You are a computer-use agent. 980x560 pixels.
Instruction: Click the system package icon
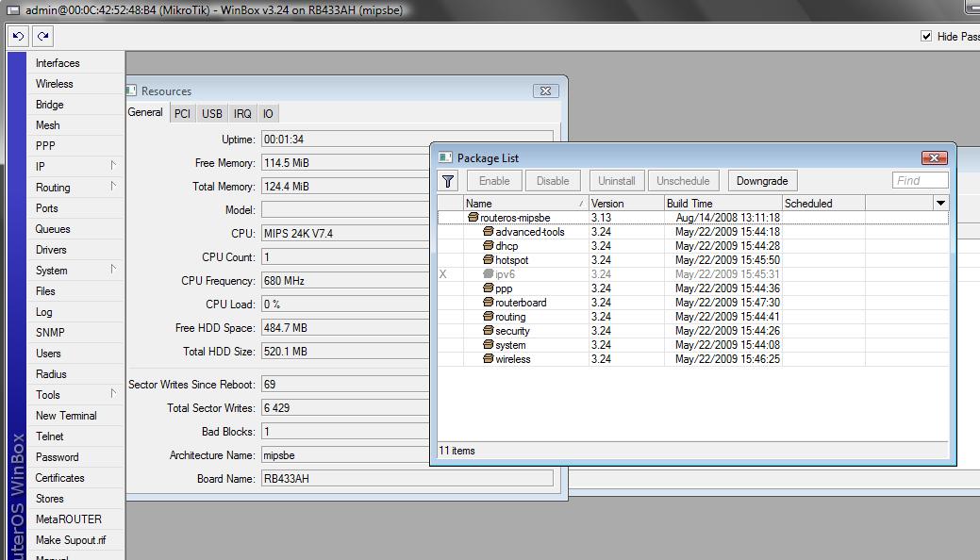point(489,344)
